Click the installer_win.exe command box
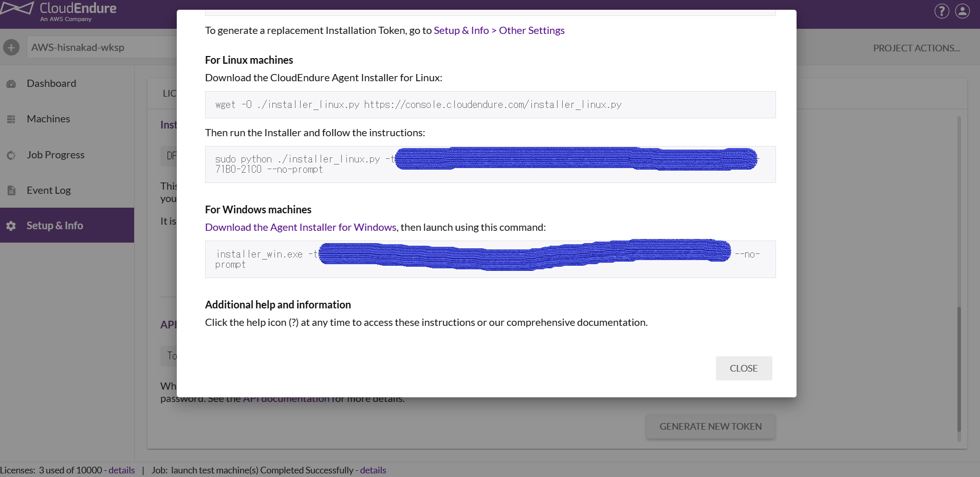Viewport: 980px width, 477px height. click(x=490, y=259)
